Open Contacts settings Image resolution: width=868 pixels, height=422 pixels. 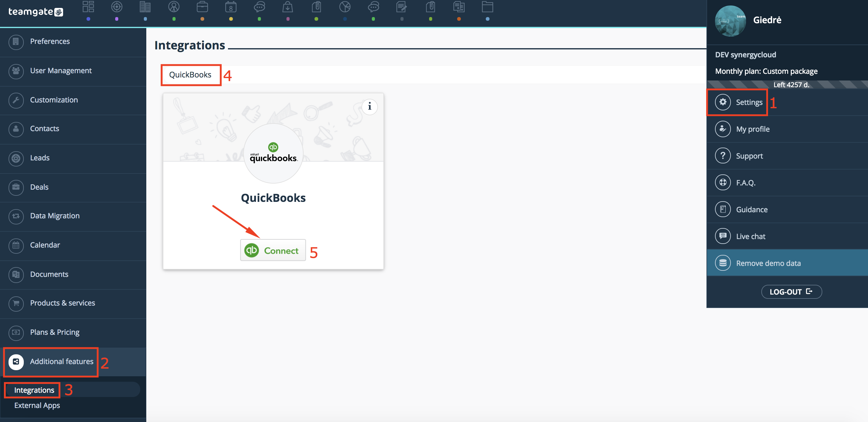(73, 129)
